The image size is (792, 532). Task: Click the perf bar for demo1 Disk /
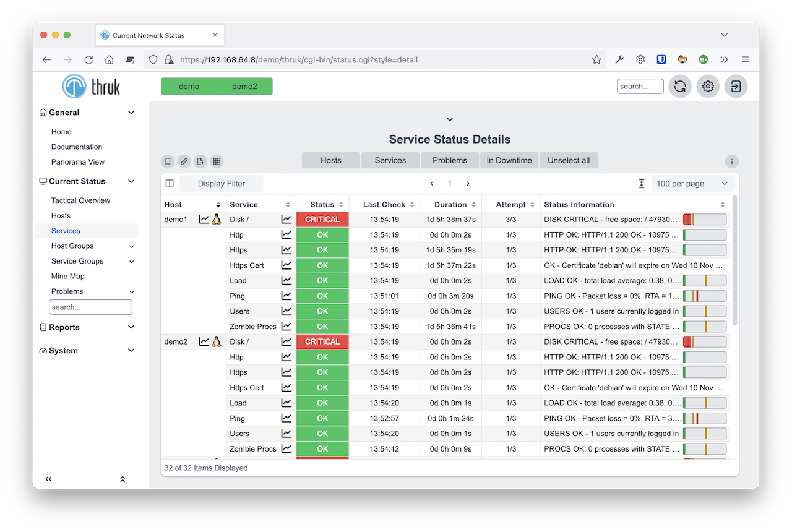point(705,219)
